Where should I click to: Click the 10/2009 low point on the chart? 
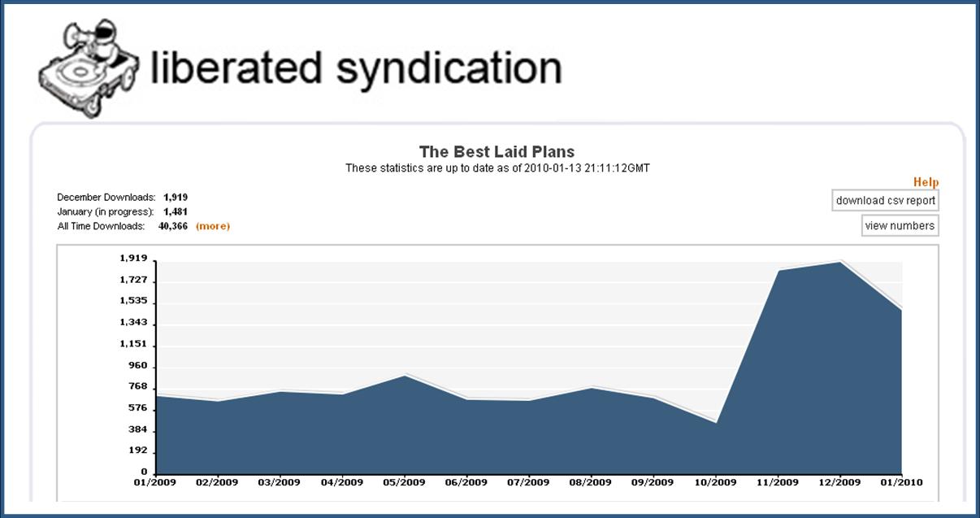pyautogui.click(x=716, y=423)
